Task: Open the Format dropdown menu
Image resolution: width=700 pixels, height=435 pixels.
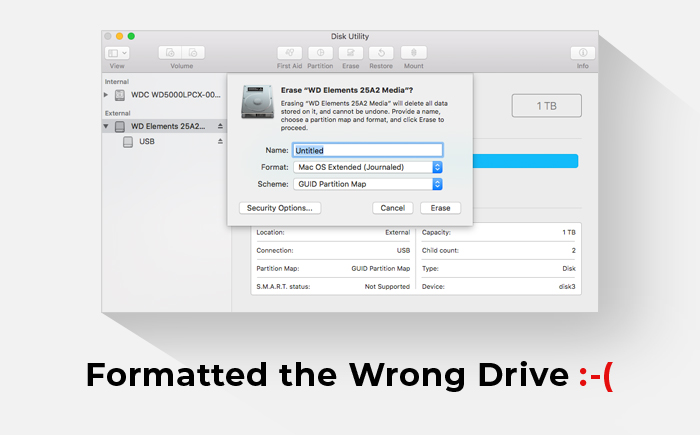Action: coord(367,167)
